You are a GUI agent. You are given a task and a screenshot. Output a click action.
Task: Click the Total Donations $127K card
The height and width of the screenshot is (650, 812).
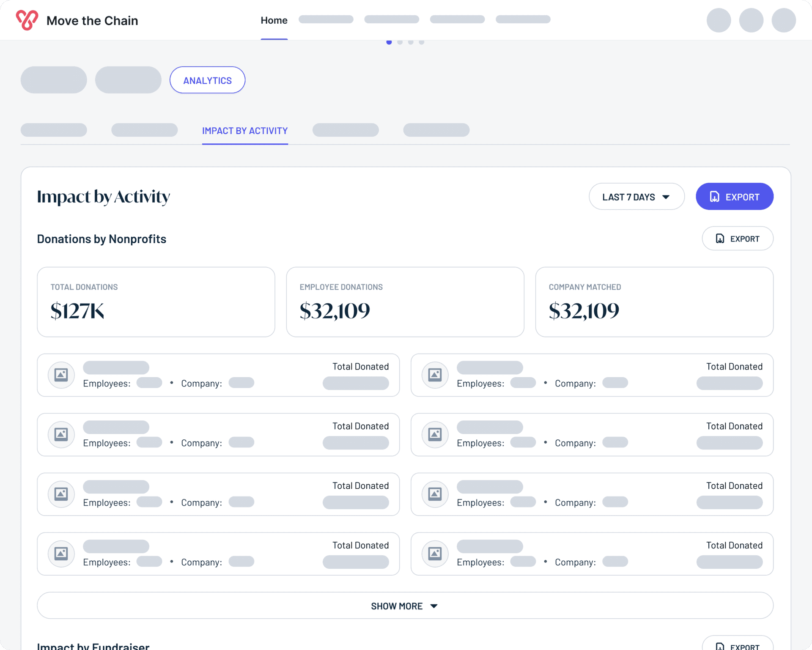pos(156,302)
